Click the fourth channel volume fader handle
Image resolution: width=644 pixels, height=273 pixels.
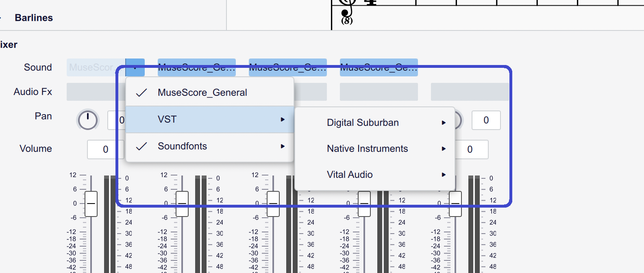364,204
